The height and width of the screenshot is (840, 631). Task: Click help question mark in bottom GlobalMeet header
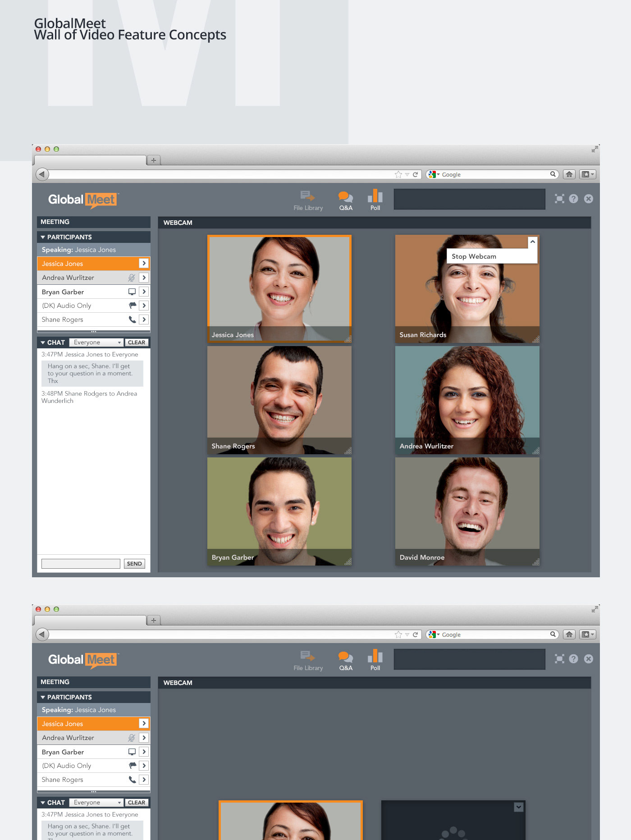(573, 659)
